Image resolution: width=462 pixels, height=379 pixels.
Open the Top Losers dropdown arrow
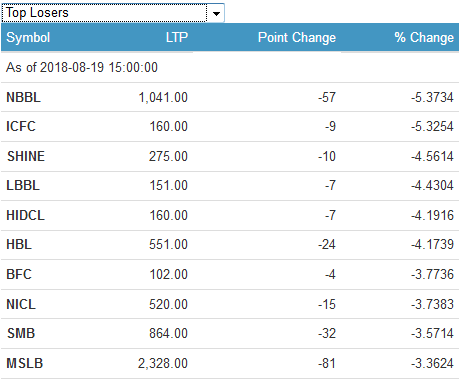click(216, 13)
